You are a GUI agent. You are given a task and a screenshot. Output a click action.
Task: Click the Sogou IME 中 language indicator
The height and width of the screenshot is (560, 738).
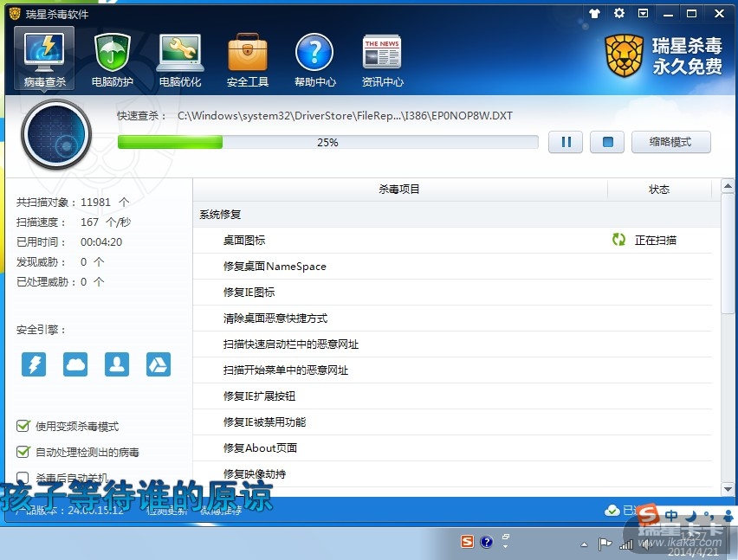click(x=671, y=516)
